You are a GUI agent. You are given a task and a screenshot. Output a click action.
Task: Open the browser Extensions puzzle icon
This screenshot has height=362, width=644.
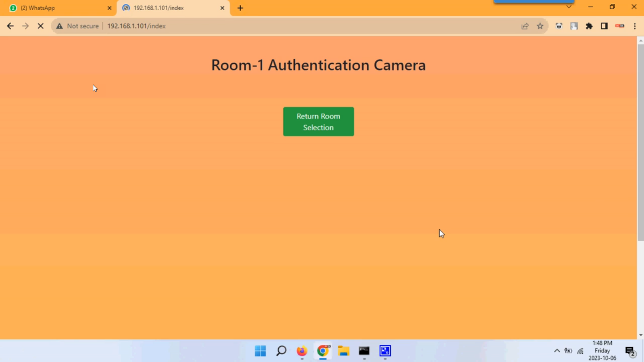click(x=589, y=26)
